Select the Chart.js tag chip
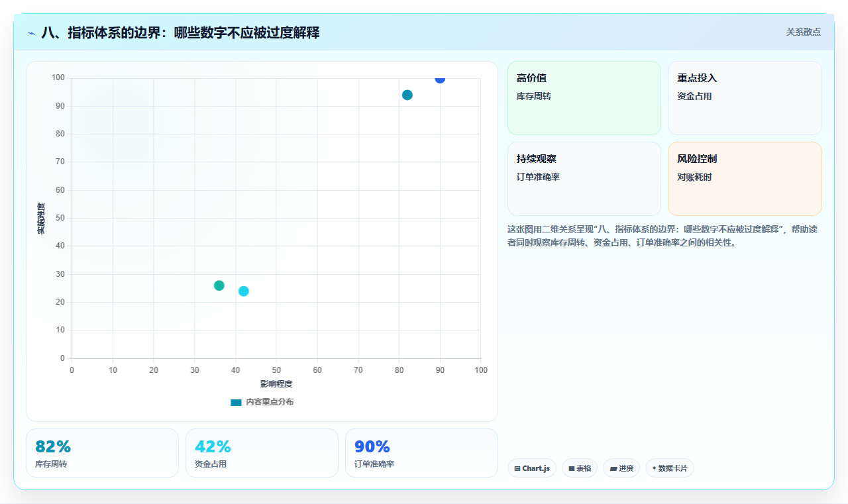The height and width of the screenshot is (504, 848). (532, 468)
